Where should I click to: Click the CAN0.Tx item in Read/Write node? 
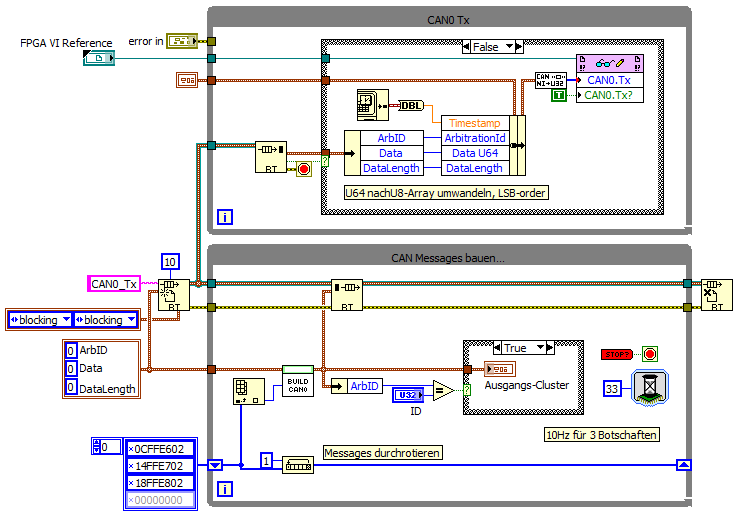coord(610,80)
